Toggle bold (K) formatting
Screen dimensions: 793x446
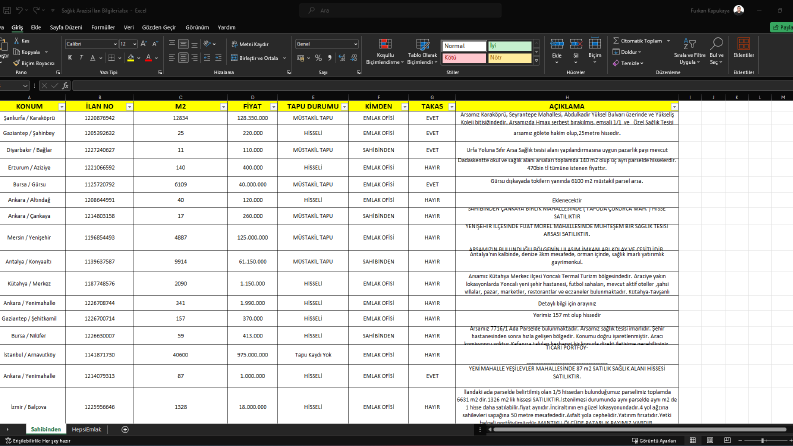tap(70, 58)
